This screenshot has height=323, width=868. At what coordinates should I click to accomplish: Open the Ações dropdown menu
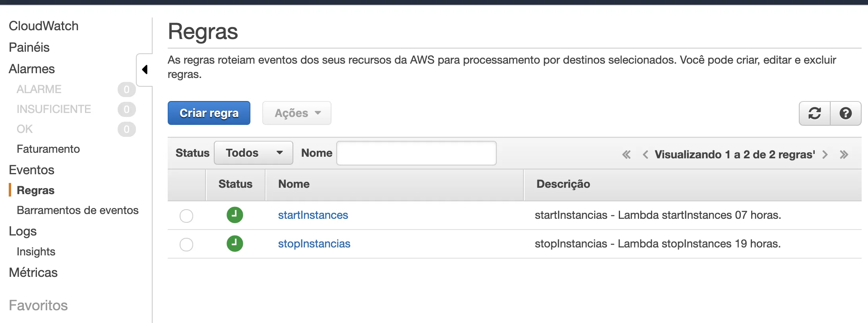(296, 113)
